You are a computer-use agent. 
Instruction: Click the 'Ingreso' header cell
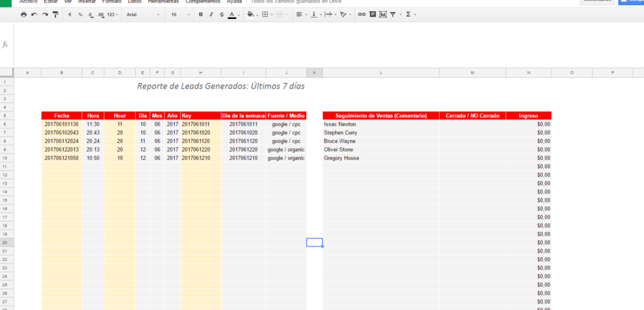coord(528,115)
